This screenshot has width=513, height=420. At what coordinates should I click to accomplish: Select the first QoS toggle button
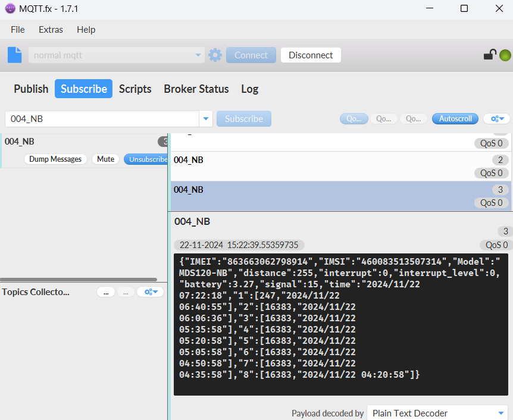tap(354, 119)
